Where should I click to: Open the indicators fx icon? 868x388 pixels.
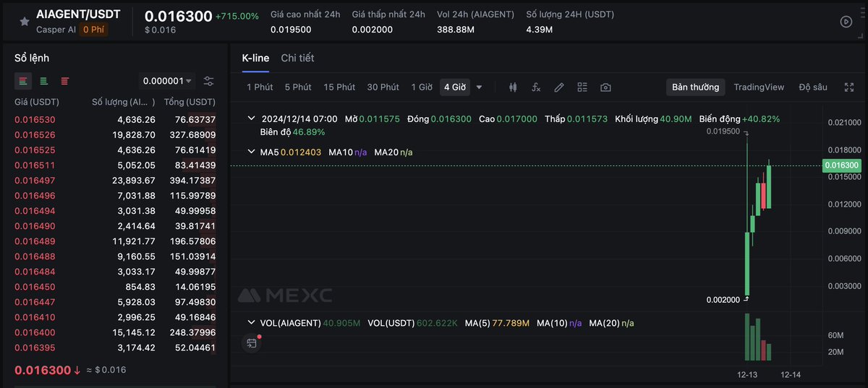[x=536, y=87]
